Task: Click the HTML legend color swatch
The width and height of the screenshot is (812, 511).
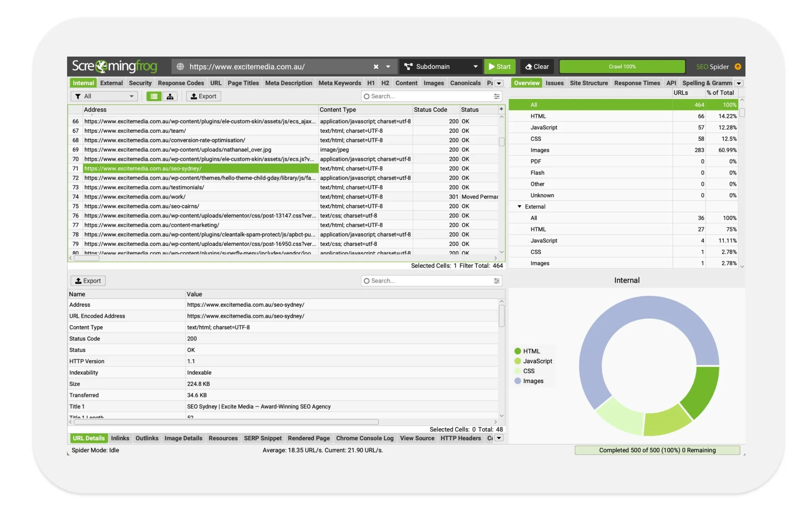Action: 517,351
